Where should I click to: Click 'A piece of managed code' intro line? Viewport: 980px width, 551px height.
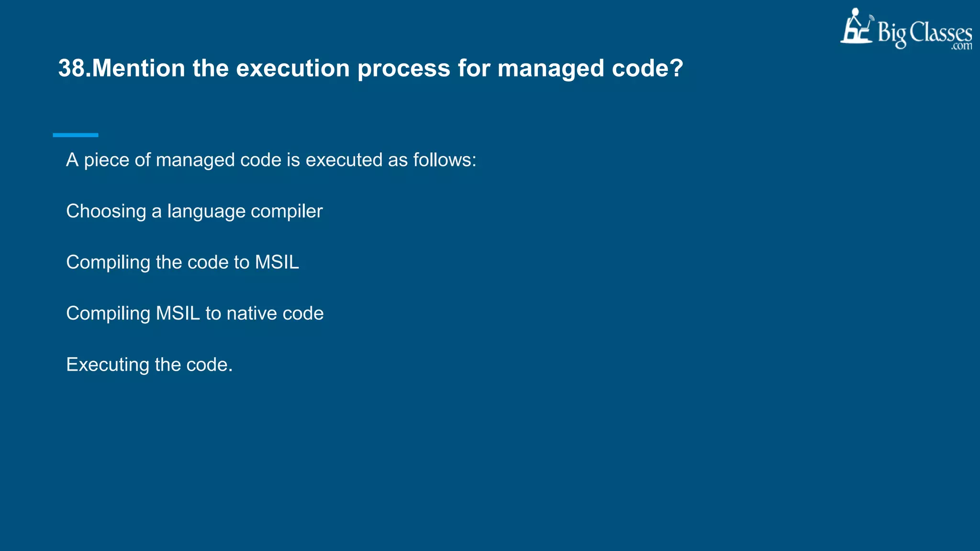pyautogui.click(x=271, y=160)
